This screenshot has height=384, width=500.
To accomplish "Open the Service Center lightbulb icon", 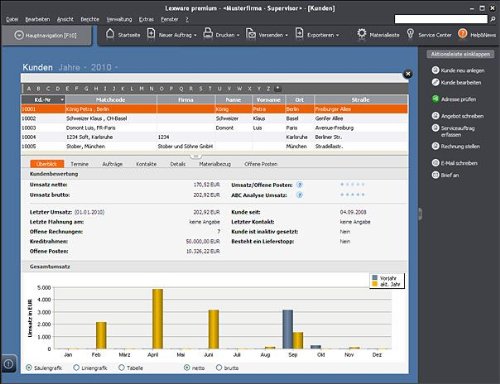I will [x=410, y=34].
